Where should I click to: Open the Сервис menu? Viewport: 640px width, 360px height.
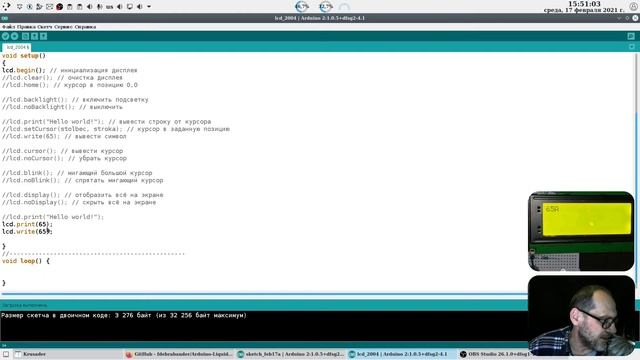coord(63,27)
